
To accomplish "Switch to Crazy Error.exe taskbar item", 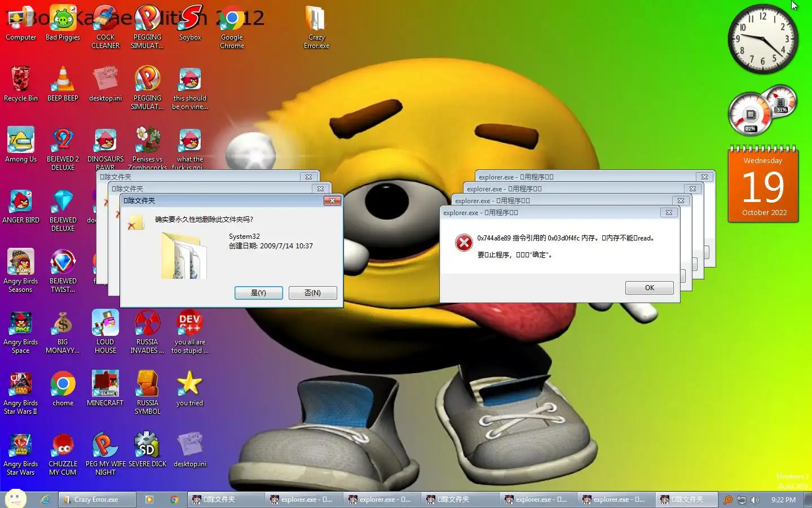I will pos(97,500).
